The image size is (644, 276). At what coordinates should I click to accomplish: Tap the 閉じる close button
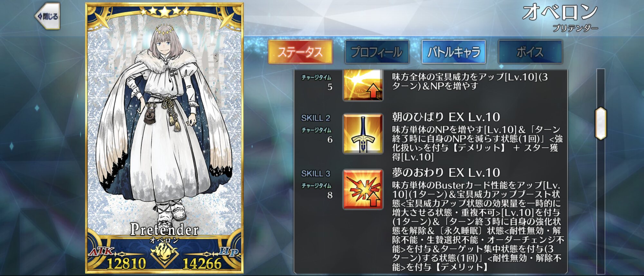pyautogui.click(x=48, y=16)
